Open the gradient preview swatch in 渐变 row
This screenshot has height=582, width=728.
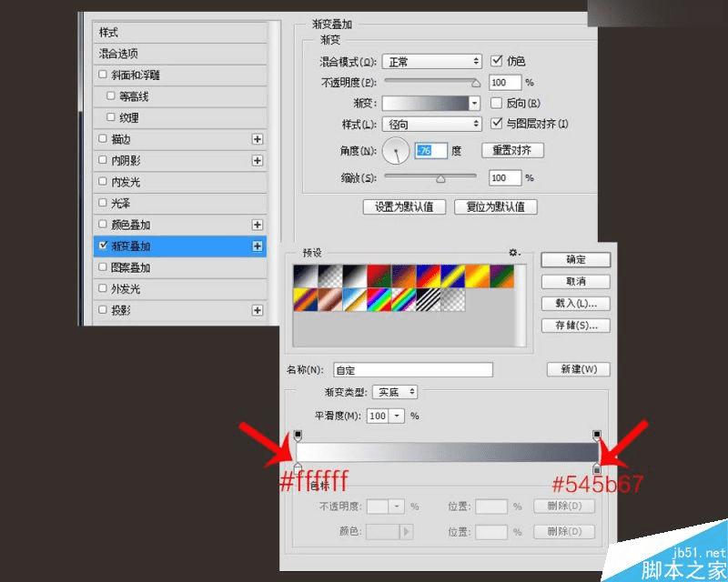point(425,103)
